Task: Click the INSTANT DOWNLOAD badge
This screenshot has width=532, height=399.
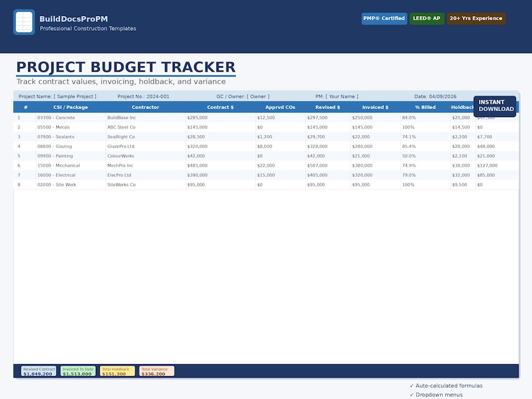Action: (x=494, y=106)
